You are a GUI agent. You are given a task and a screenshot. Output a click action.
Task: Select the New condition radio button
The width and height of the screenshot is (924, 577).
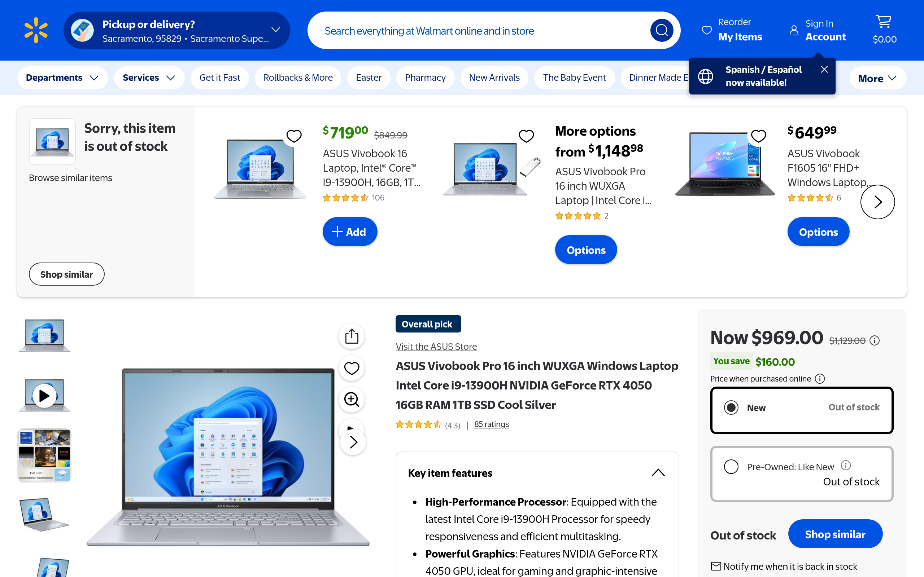tap(731, 408)
